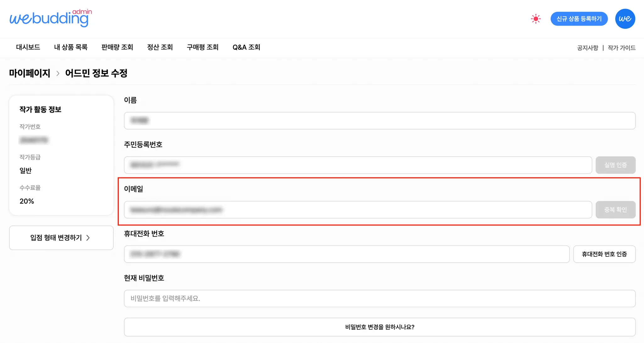
Task: Open 정산 조회 menu item
Action: click(x=160, y=47)
